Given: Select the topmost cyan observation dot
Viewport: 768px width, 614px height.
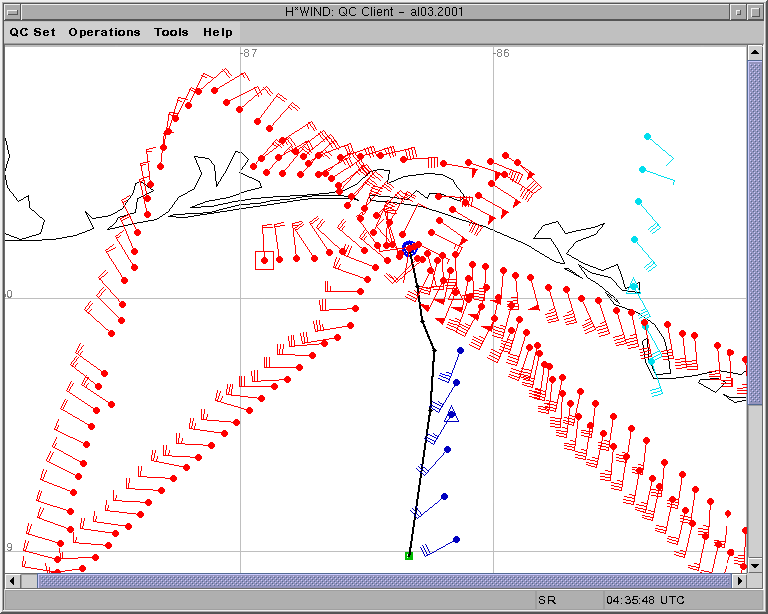Looking at the screenshot, I should click(x=647, y=136).
